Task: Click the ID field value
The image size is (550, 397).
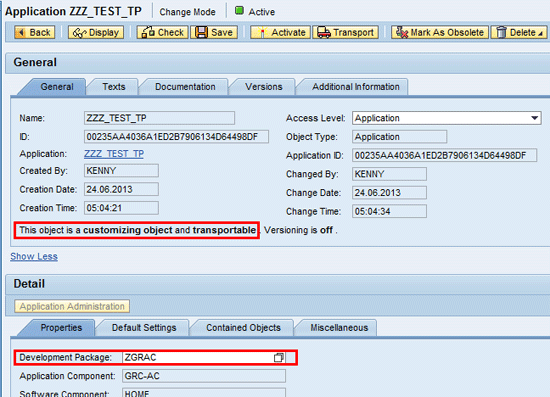Action: pyautogui.click(x=176, y=137)
